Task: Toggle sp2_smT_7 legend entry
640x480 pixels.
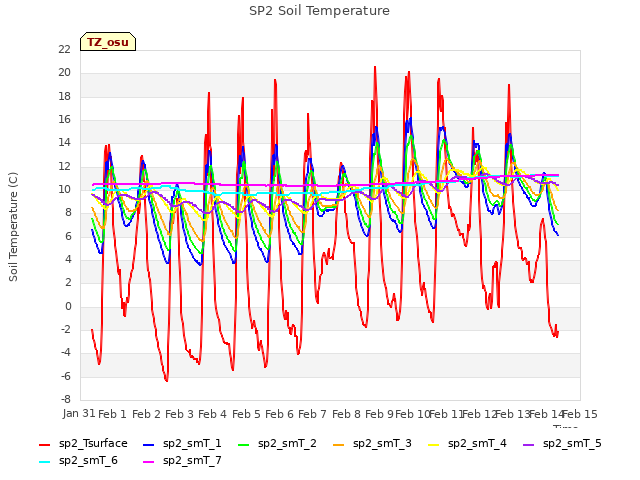Action: click(x=182, y=460)
